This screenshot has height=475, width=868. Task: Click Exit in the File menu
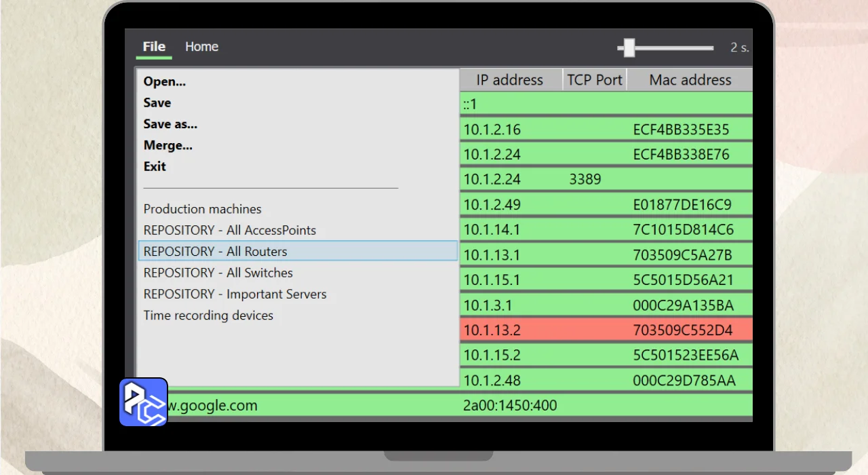pyautogui.click(x=155, y=166)
